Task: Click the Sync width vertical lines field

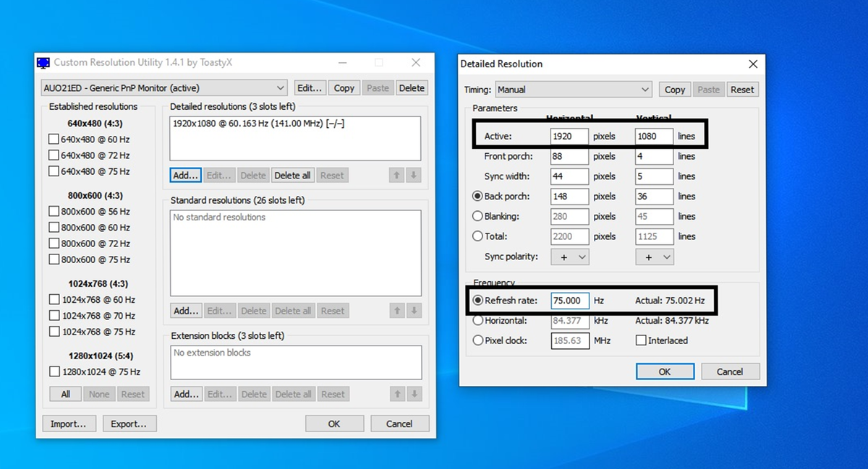Action: point(655,176)
